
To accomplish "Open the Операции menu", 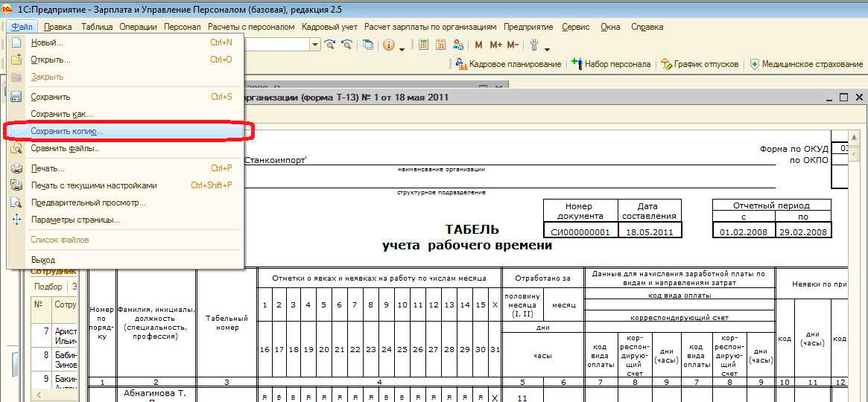I will (138, 27).
